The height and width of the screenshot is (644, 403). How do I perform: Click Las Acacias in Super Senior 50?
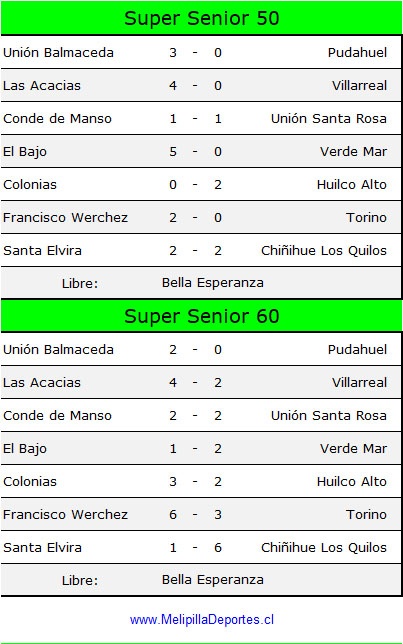[x=42, y=85]
